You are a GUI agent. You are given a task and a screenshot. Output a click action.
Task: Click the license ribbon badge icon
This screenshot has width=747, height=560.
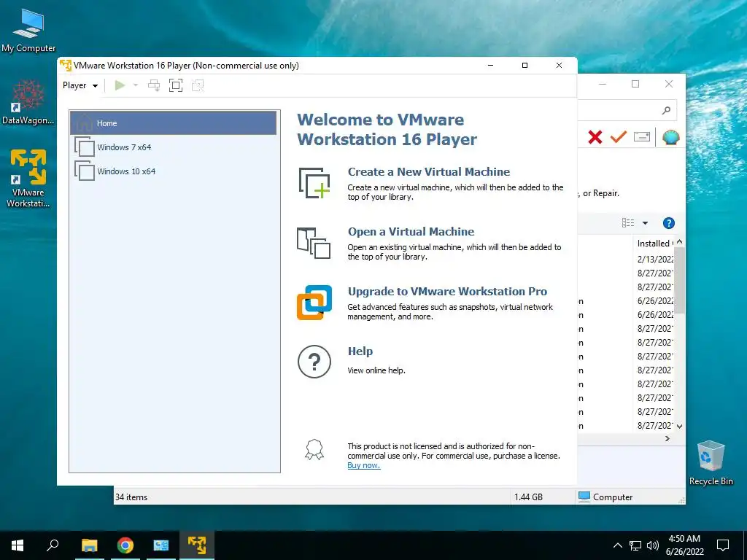314,449
